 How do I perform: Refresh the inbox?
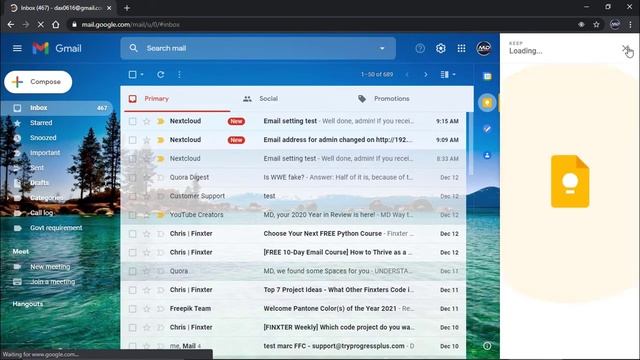tap(160, 74)
